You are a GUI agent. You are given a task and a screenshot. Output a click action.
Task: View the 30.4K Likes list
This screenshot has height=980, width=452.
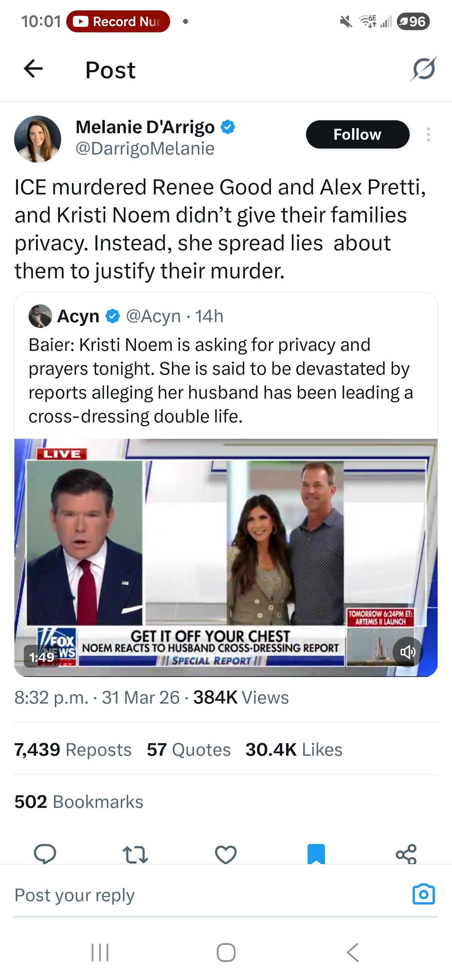point(294,749)
